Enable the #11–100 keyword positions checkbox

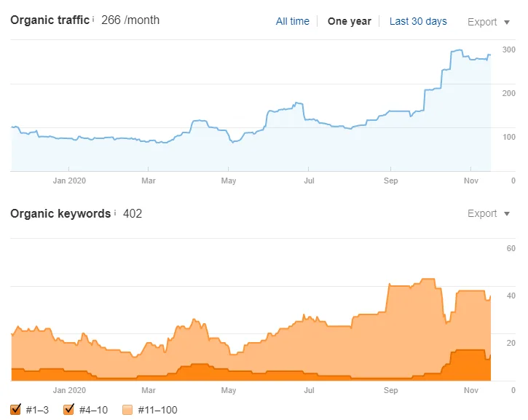[127, 410]
